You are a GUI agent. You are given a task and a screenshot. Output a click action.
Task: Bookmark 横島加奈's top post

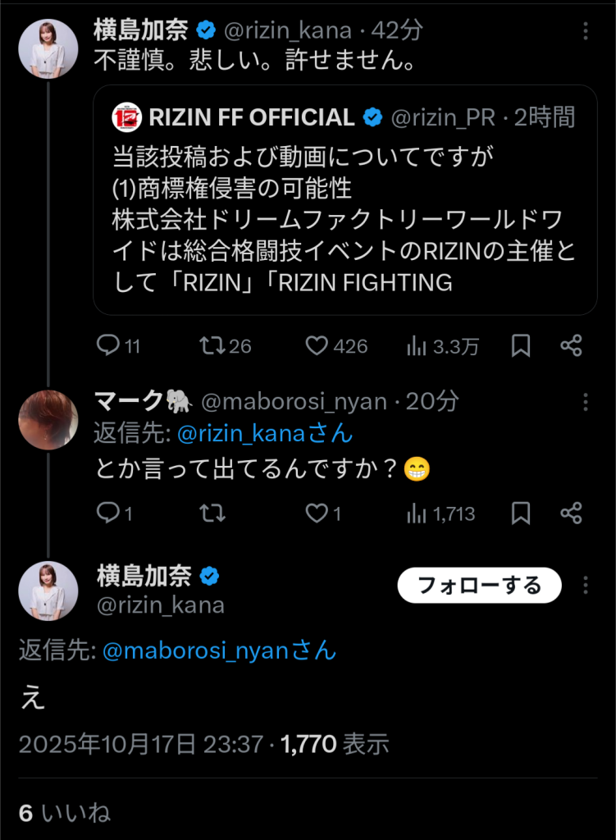tap(521, 346)
